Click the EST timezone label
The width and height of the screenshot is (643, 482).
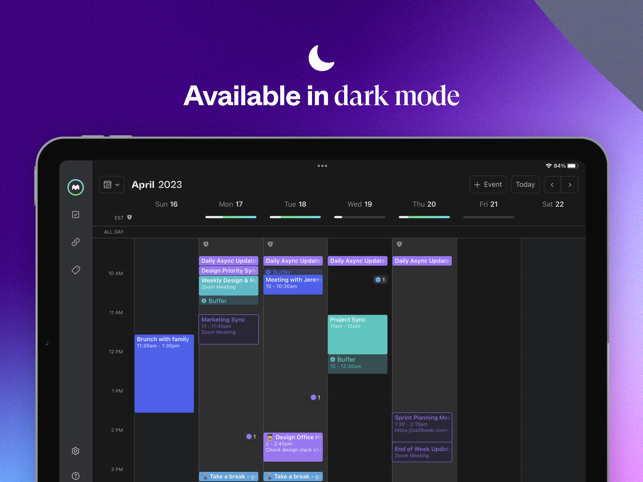(x=119, y=218)
